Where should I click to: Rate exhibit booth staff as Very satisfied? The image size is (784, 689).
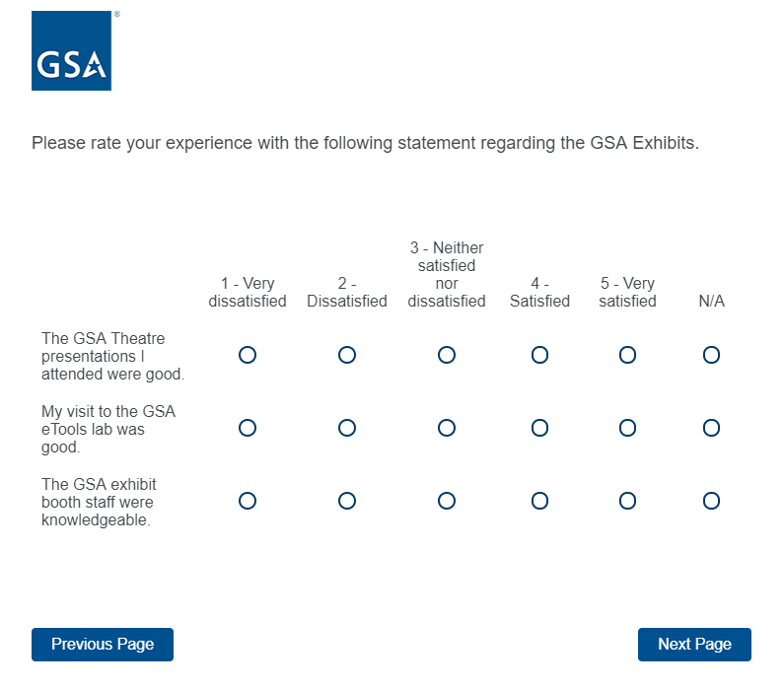(x=627, y=501)
